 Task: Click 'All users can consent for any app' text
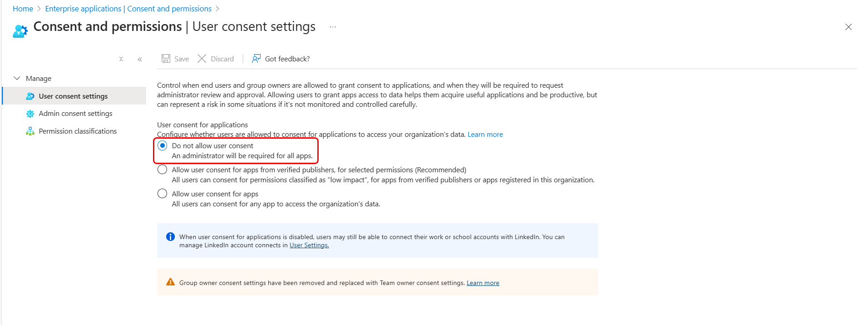tap(276, 204)
